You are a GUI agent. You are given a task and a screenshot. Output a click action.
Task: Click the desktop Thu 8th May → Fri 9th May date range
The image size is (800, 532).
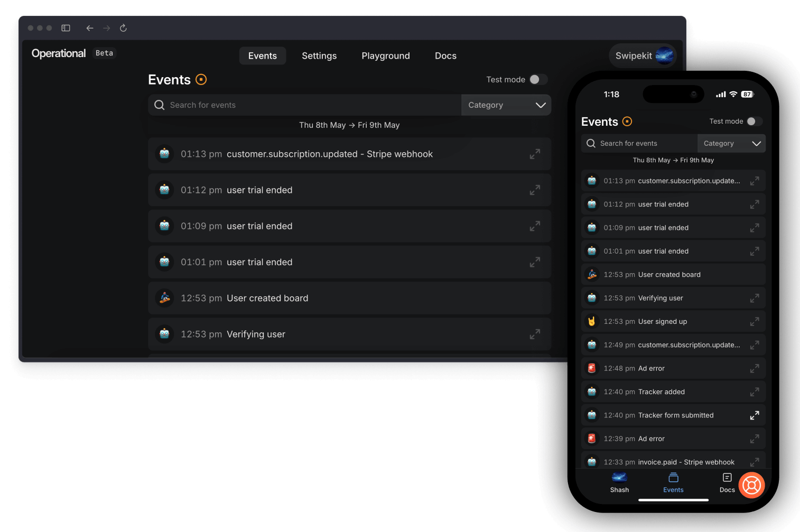coord(349,125)
